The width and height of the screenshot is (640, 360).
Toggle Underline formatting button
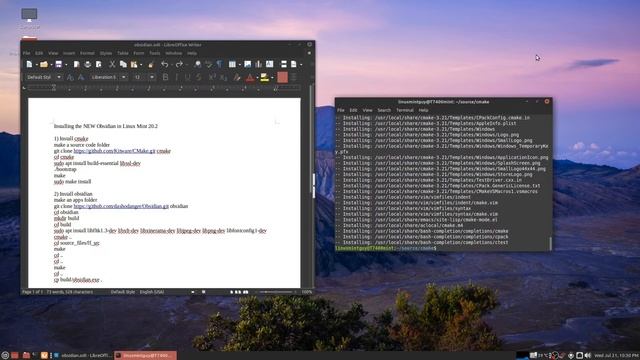click(x=187, y=77)
